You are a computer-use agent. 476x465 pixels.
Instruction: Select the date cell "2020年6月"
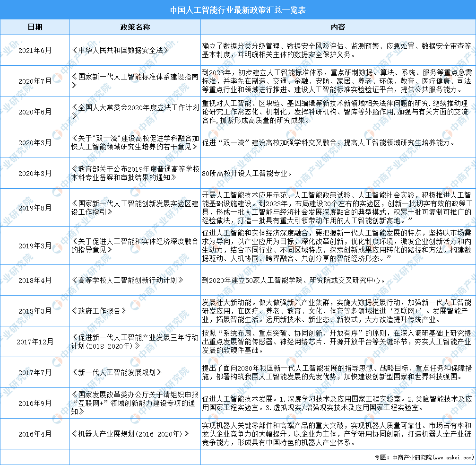[35, 112]
